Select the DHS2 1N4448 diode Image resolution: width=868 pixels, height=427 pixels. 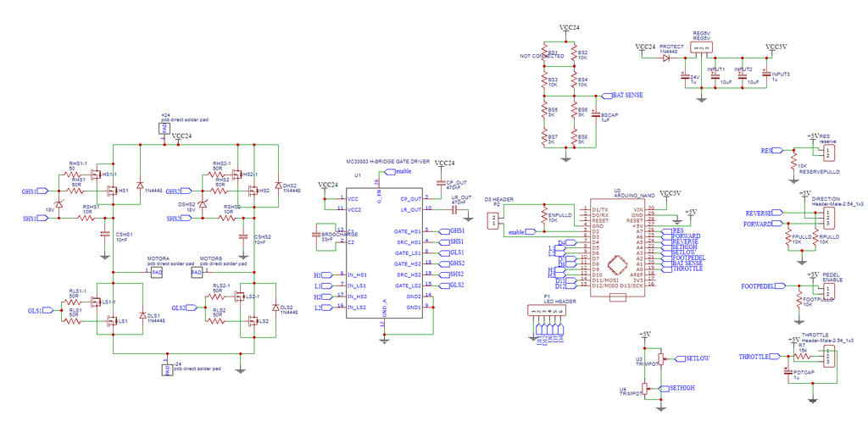point(277,186)
